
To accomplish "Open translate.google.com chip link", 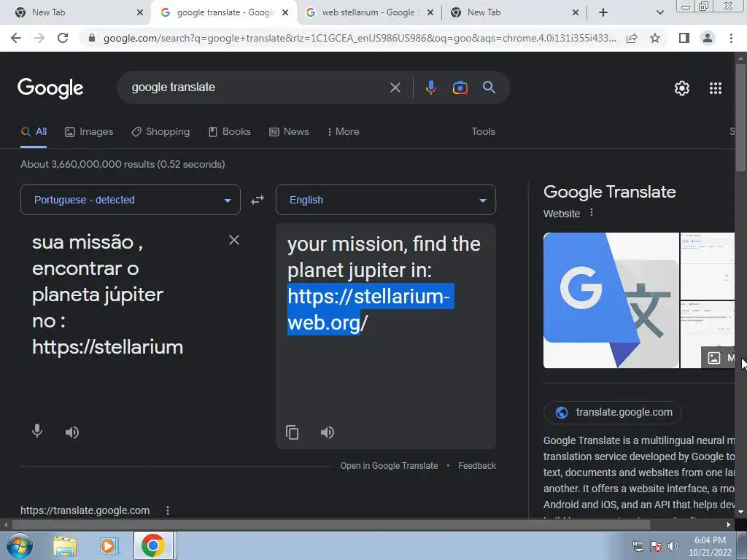I will tap(613, 413).
